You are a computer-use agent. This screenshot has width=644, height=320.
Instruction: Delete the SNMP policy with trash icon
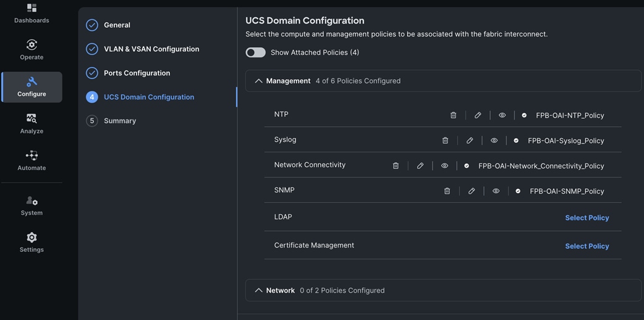coord(447,191)
